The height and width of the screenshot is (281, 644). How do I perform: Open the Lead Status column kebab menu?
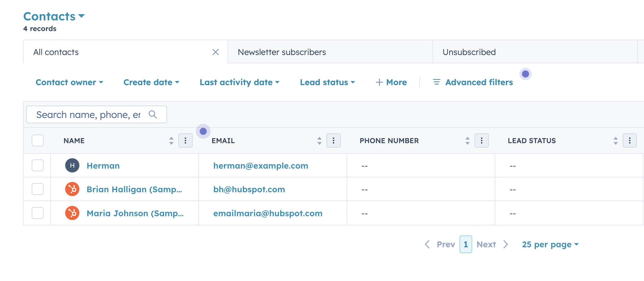(630, 140)
